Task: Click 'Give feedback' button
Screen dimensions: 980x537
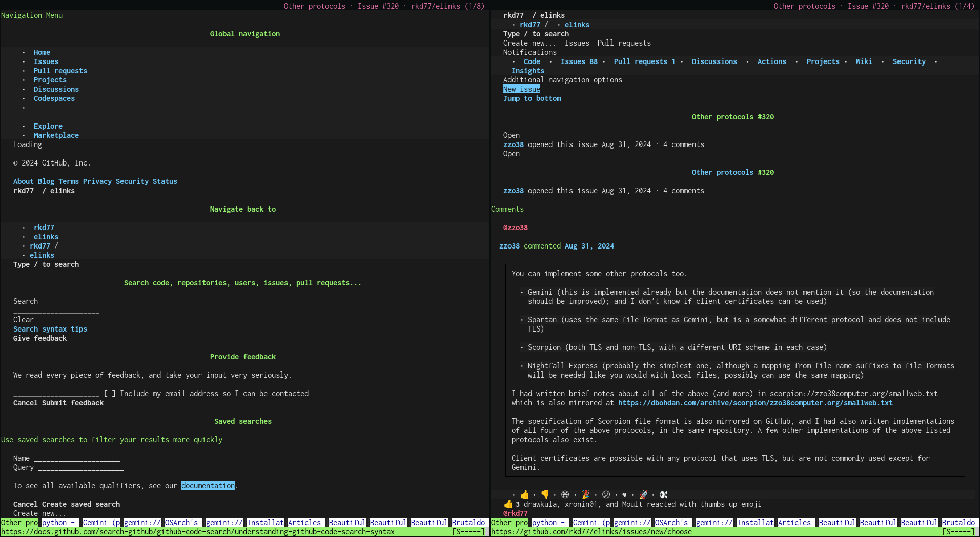Action: (x=40, y=338)
